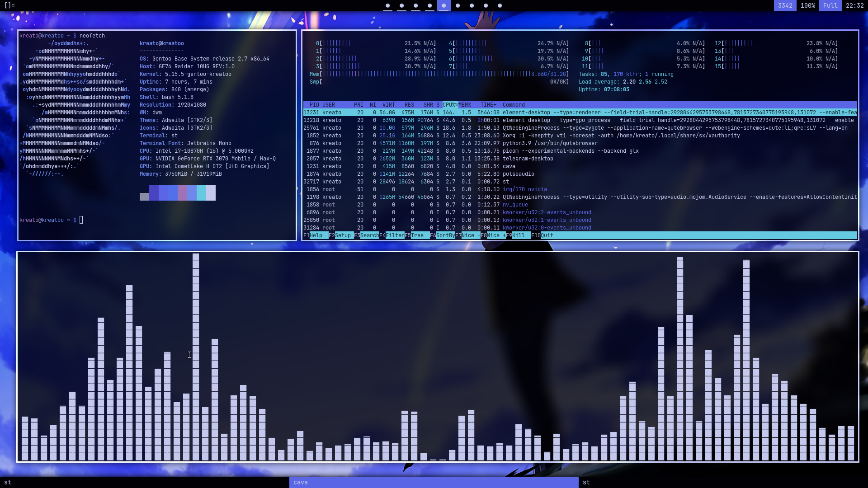Click the cyan block in neofetch palette
The height and width of the screenshot is (488, 868).
pos(201,193)
